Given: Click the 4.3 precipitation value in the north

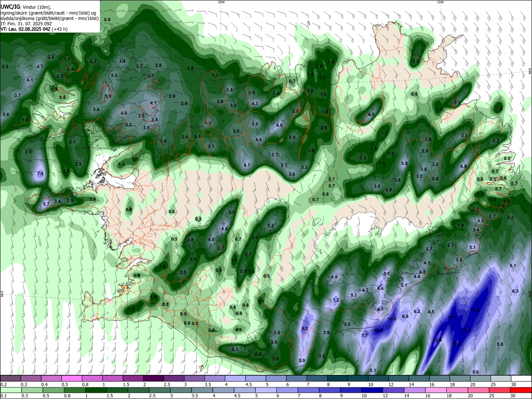Looking at the screenshot, I should tap(255, 103).
